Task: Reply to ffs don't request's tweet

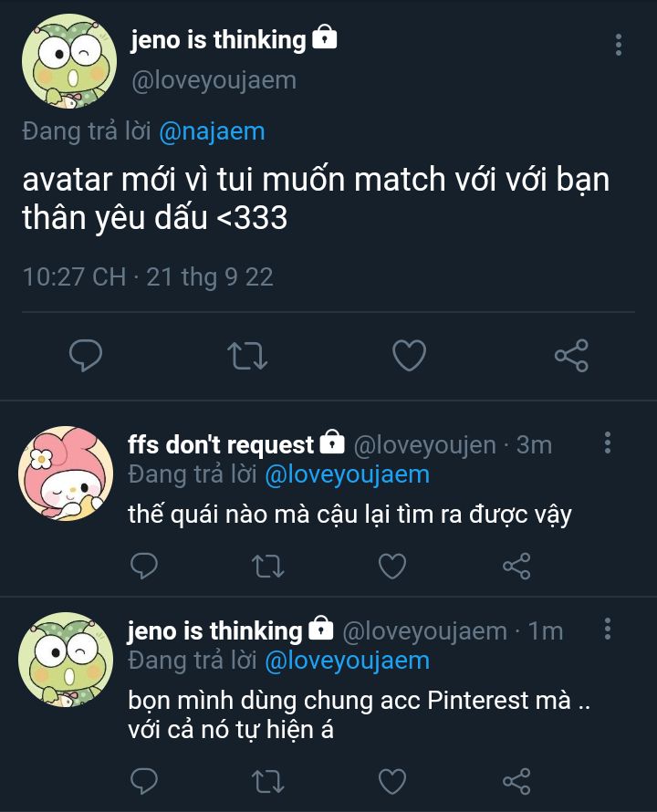Action: click(144, 567)
